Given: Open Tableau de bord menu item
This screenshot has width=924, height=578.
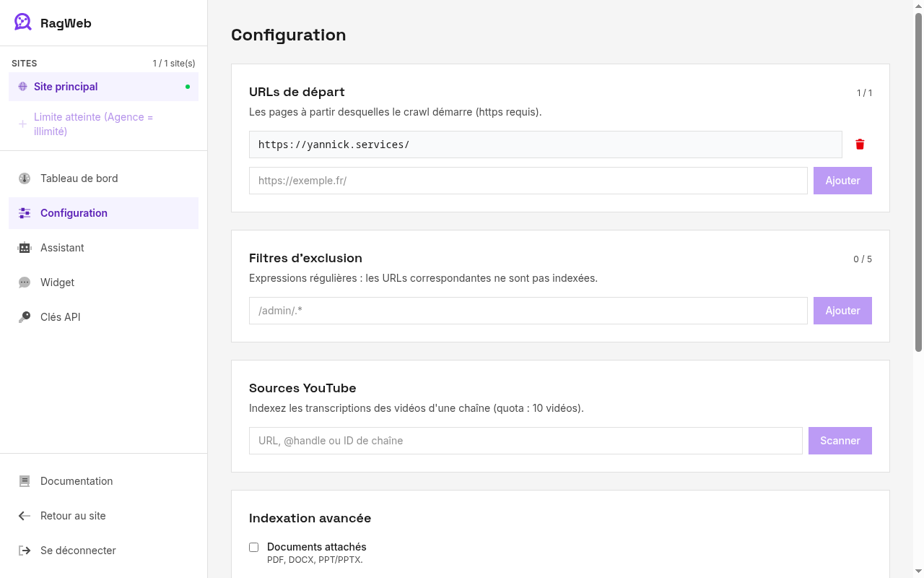Looking at the screenshot, I should [103, 178].
